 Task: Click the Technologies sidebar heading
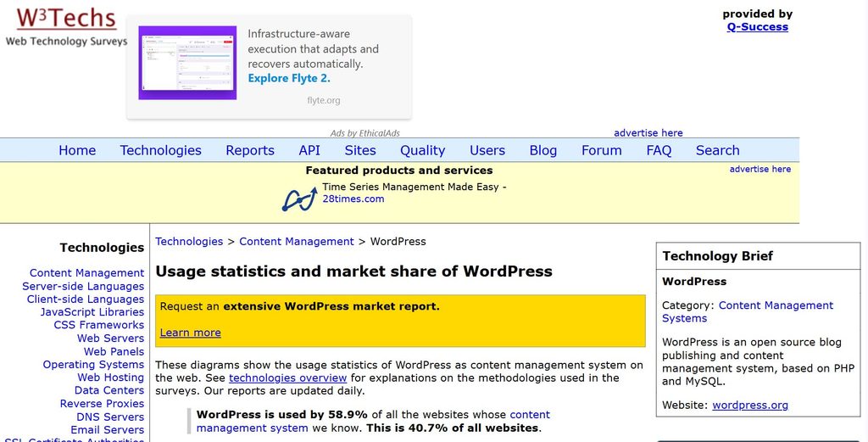coord(102,248)
